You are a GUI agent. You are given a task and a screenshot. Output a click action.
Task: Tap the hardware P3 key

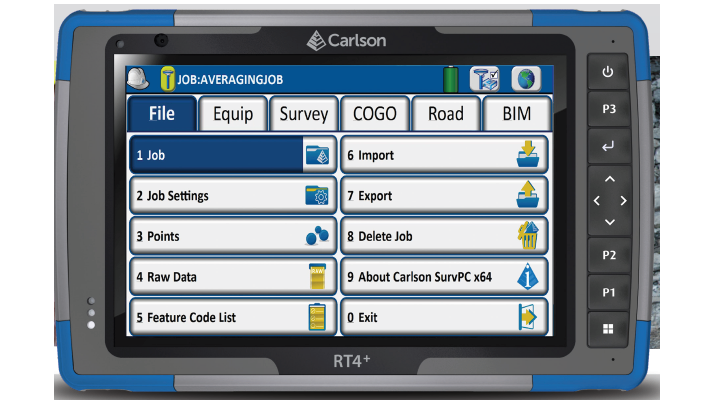(608, 109)
